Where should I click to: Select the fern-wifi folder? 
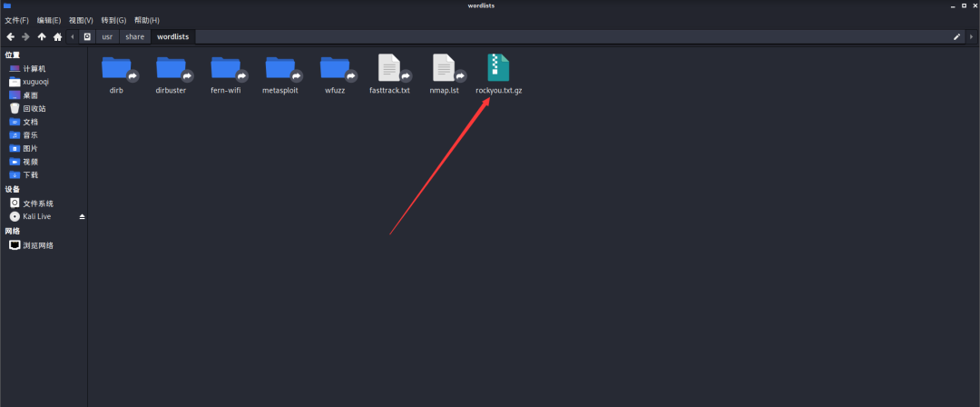coord(226,67)
